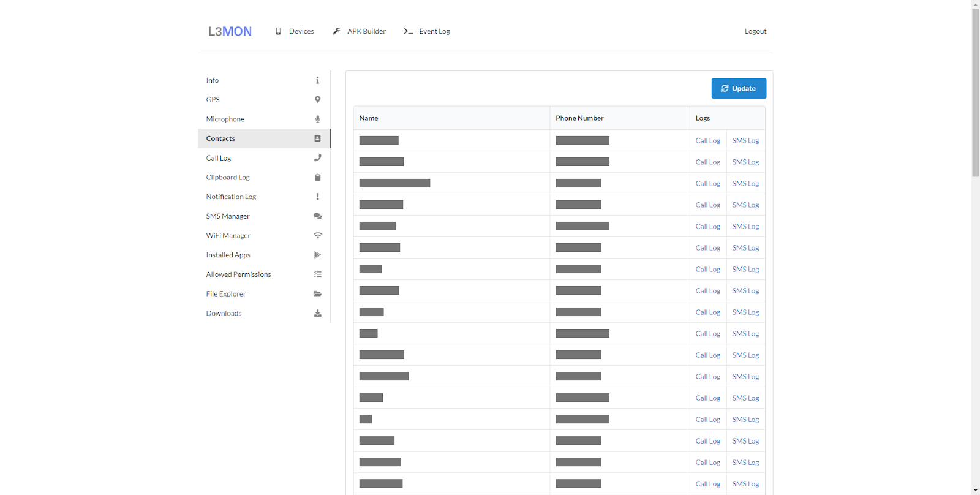This screenshot has height=495, width=980.
Task: Click the Contacts address book icon
Action: (x=317, y=138)
